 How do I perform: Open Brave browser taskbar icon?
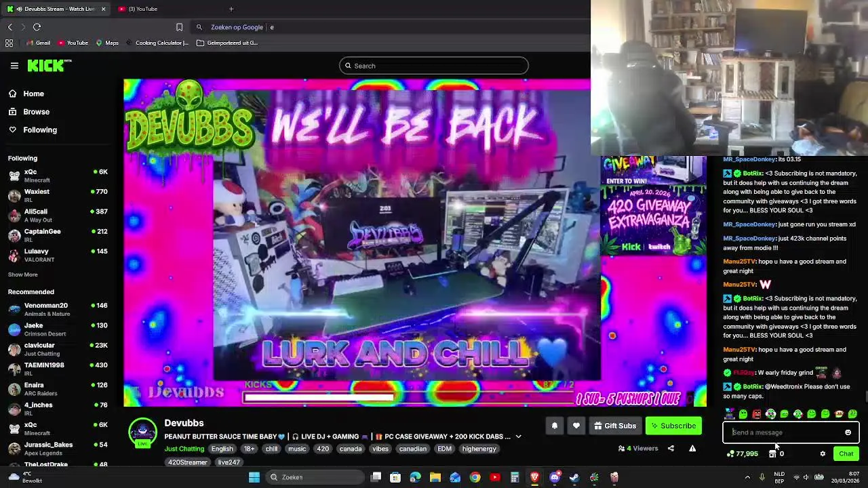point(534,477)
